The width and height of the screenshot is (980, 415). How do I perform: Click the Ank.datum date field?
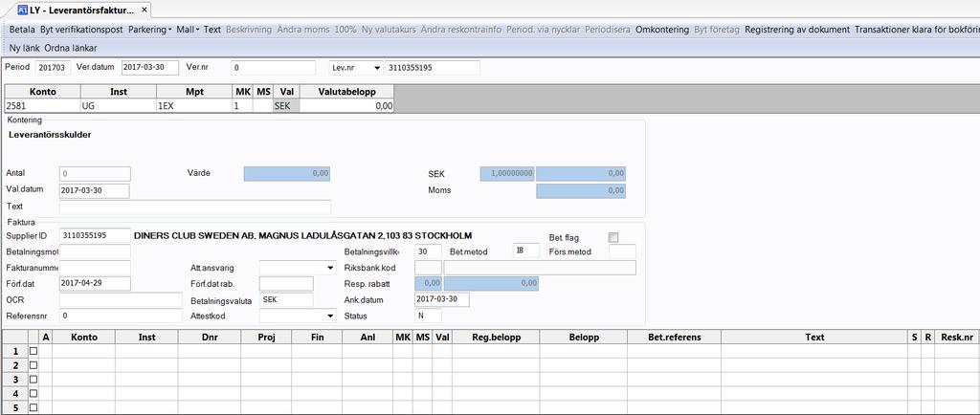[x=442, y=299]
